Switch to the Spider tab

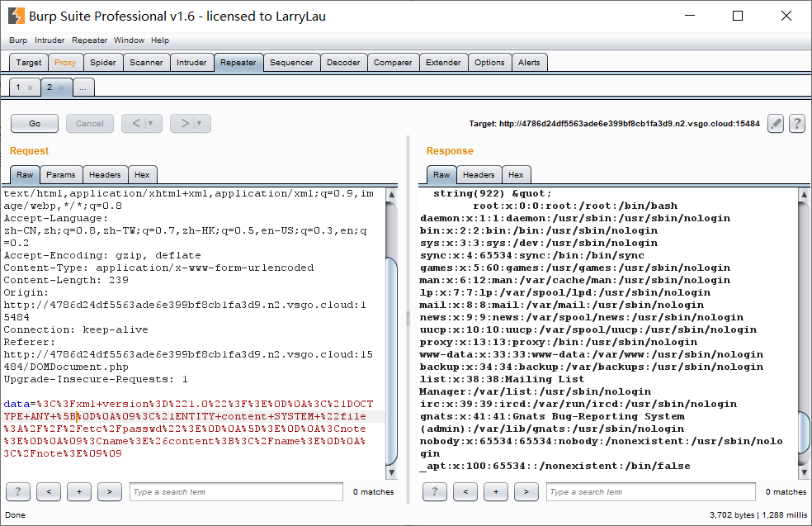point(103,62)
